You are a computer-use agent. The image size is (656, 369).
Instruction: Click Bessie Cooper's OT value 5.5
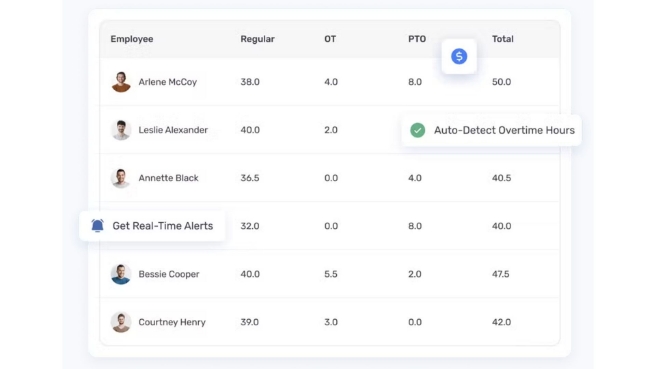tap(331, 274)
